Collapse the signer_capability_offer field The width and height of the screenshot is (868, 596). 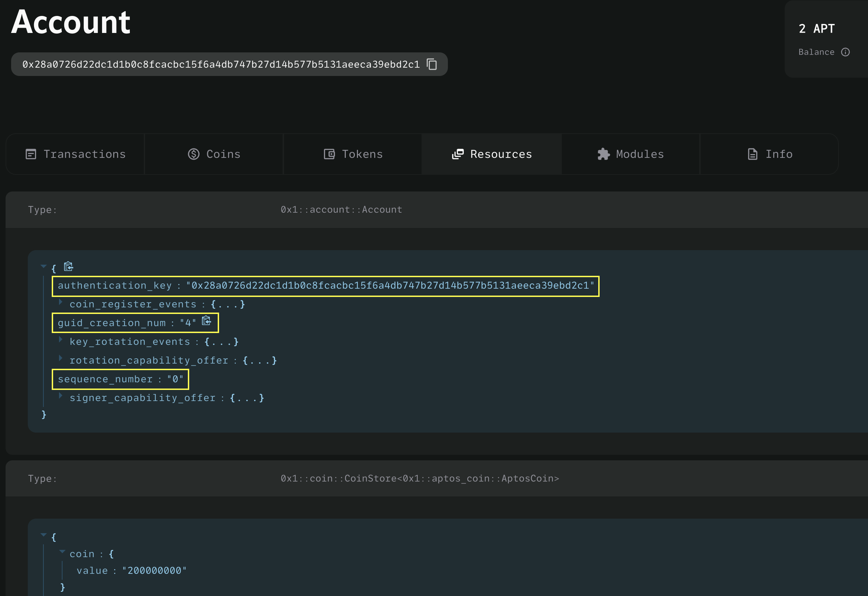pyautogui.click(x=61, y=398)
